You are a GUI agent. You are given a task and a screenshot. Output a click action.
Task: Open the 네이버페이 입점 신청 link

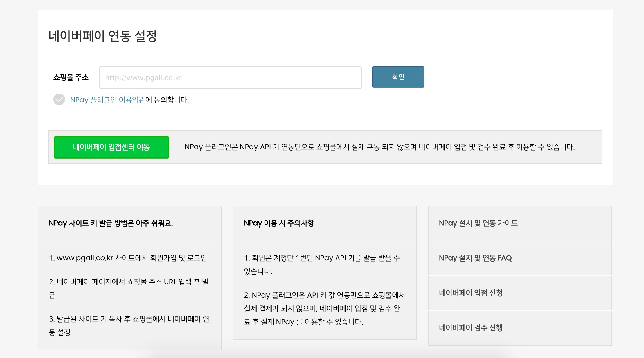(471, 293)
